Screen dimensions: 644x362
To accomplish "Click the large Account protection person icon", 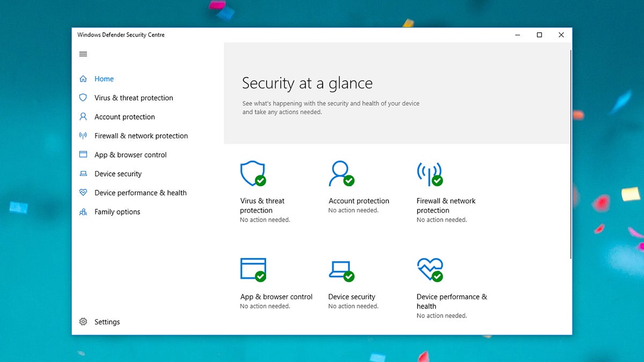I will click(341, 173).
